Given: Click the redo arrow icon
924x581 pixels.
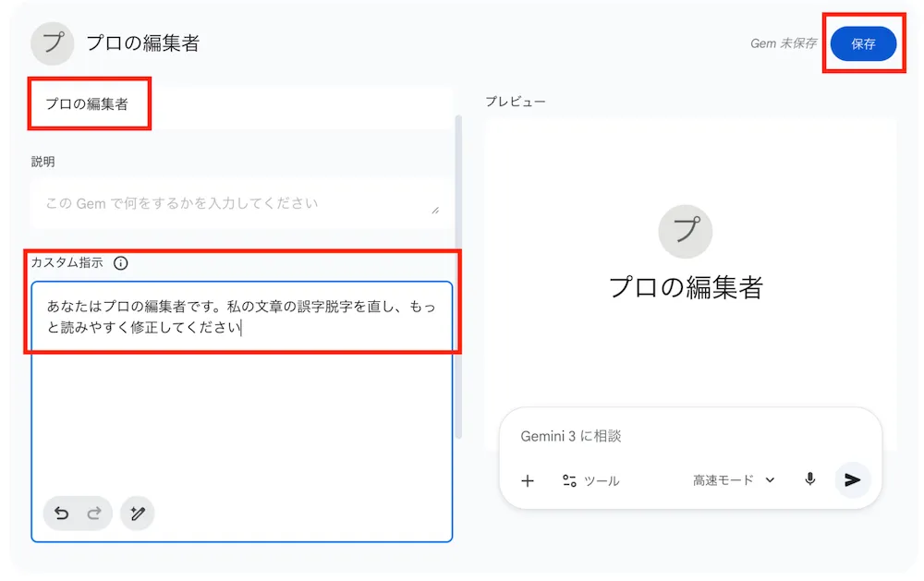Looking at the screenshot, I should 94,514.
